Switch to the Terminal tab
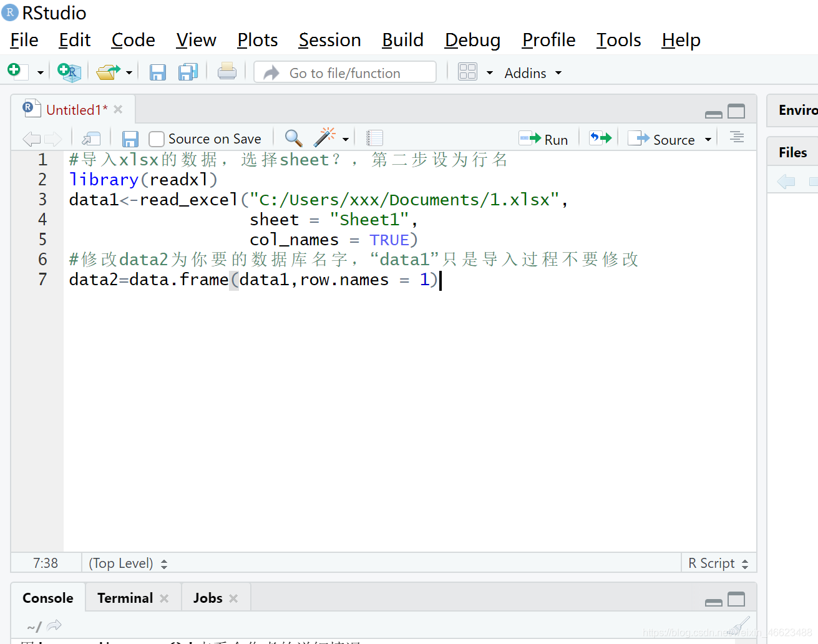Image resolution: width=818 pixels, height=644 pixels. (x=125, y=598)
